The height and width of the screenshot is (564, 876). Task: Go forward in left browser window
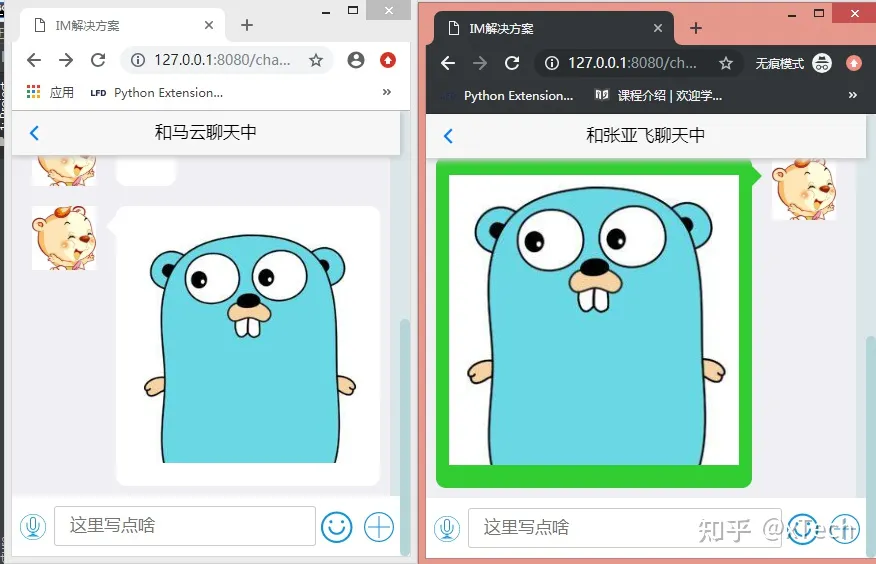tap(66, 60)
